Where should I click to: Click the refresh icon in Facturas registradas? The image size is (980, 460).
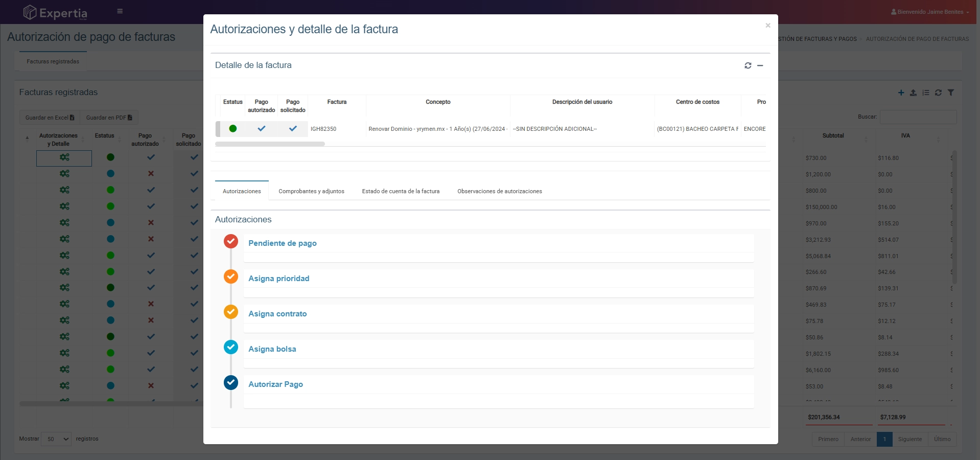pyautogui.click(x=938, y=93)
